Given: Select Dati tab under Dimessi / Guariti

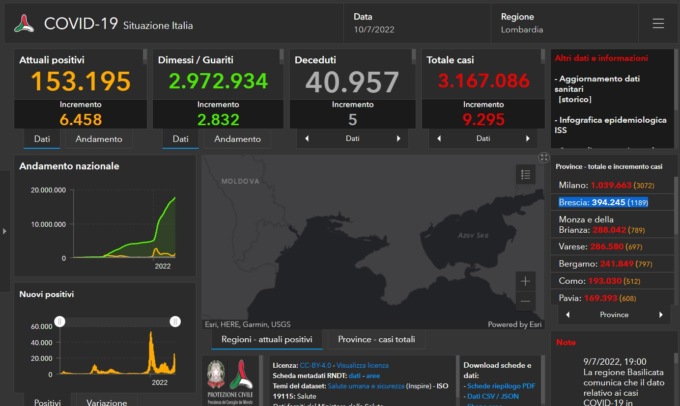Looking at the screenshot, I should tap(180, 139).
